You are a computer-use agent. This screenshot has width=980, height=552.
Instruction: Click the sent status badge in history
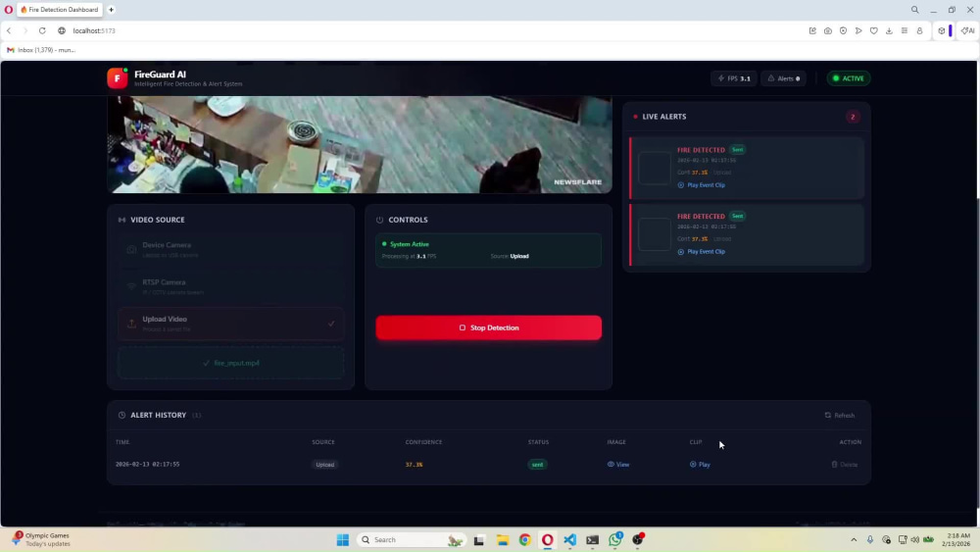pos(537,465)
